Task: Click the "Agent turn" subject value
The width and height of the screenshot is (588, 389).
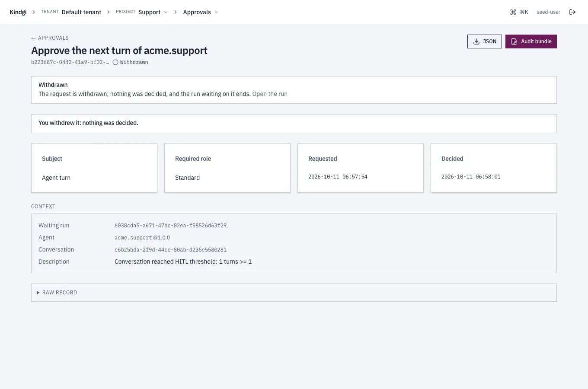Action: (56, 178)
